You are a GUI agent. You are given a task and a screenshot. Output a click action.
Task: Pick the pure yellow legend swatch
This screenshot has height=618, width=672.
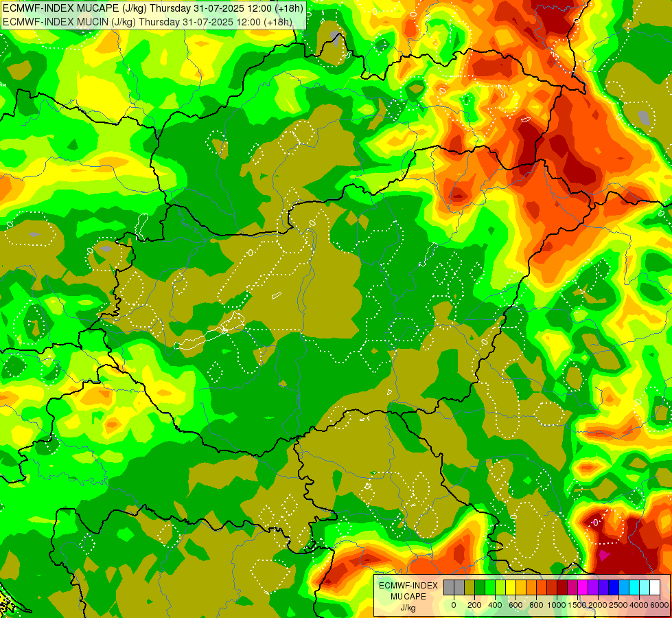pos(511,588)
